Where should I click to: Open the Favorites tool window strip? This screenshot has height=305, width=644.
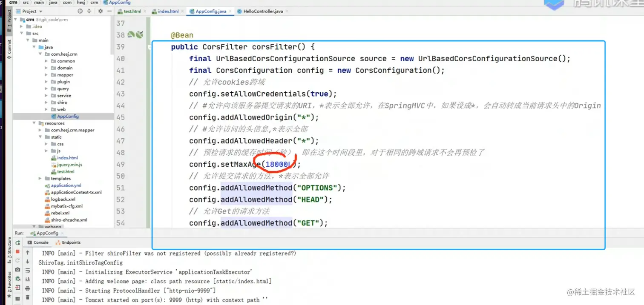tap(9, 285)
